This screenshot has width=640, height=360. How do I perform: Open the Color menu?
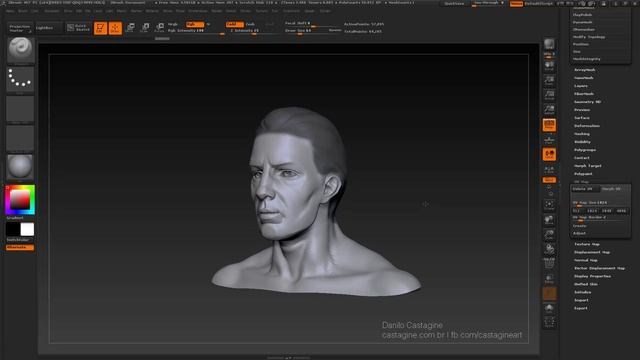(x=35, y=11)
